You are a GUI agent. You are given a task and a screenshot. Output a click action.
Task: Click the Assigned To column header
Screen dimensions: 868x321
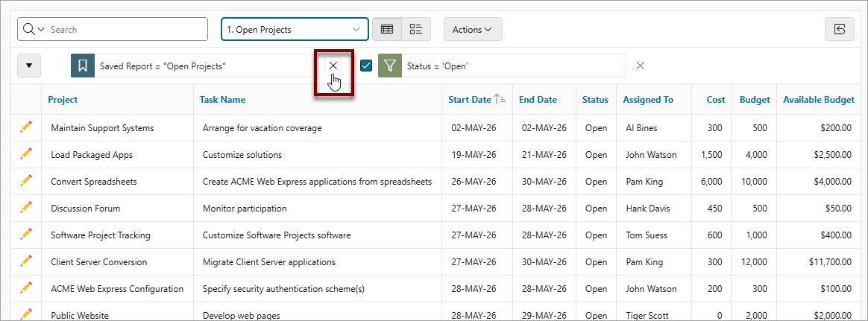(x=648, y=100)
